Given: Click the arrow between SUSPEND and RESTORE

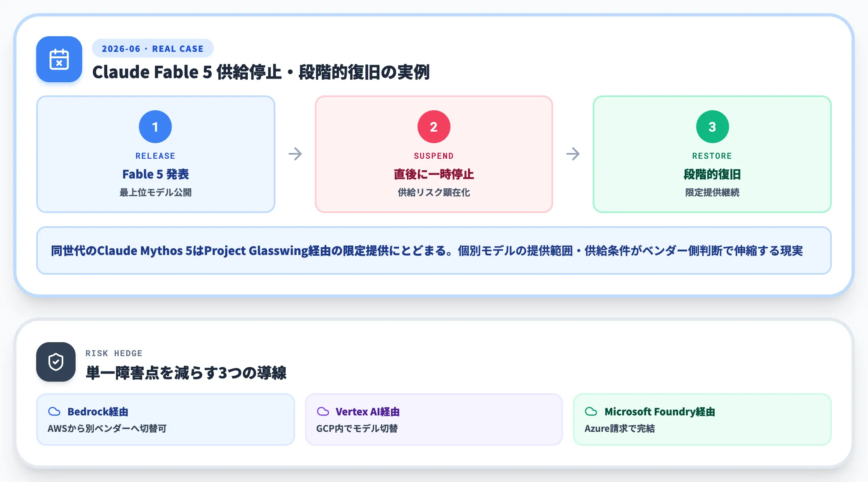Looking at the screenshot, I should [x=573, y=154].
